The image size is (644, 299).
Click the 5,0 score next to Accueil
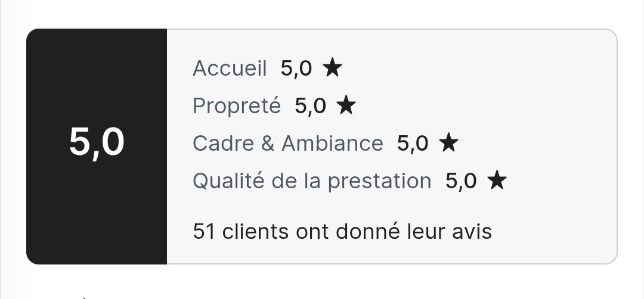296,68
